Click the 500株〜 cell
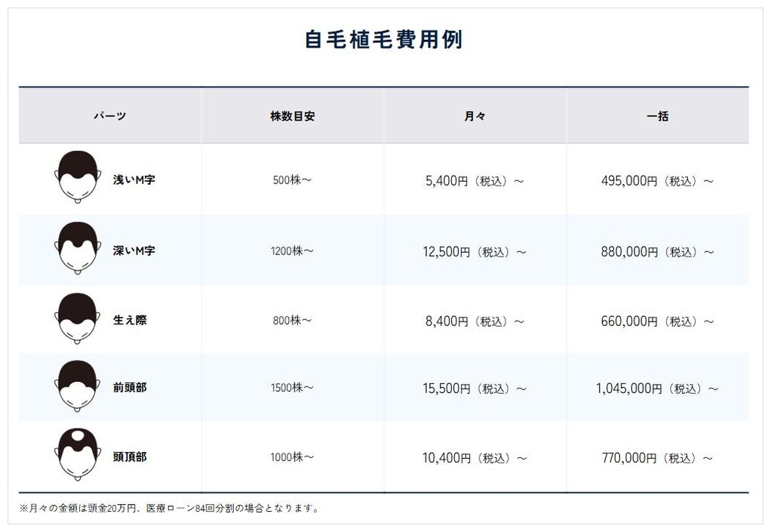Viewport: 771px width, 532px height. (293, 180)
